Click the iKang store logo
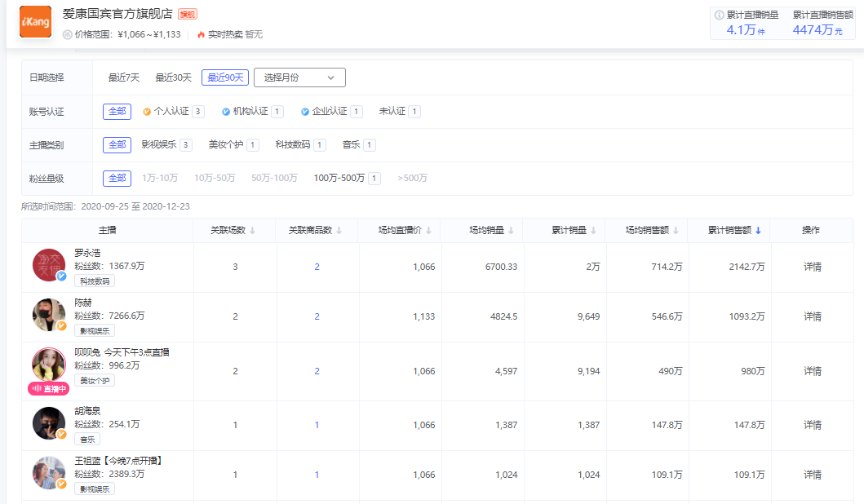 35,21
